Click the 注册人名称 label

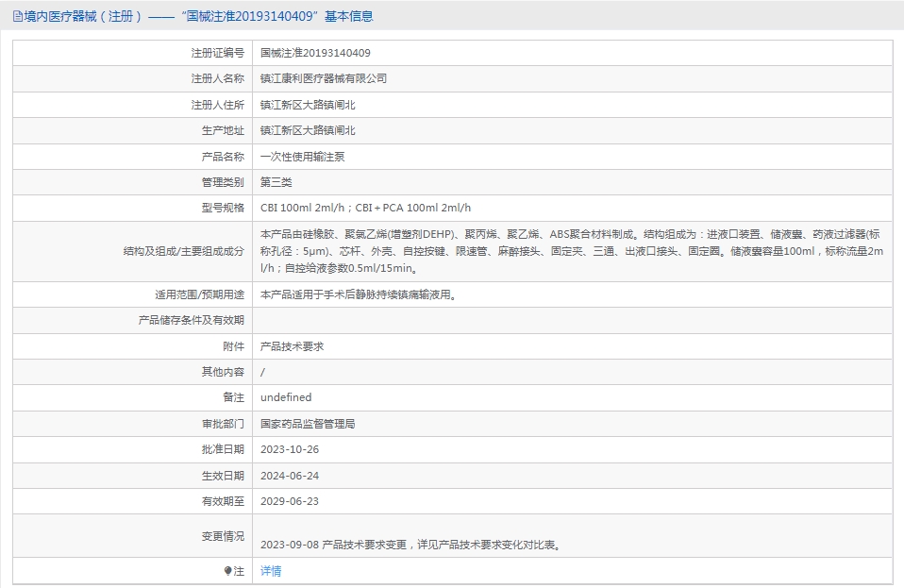coord(218,78)
